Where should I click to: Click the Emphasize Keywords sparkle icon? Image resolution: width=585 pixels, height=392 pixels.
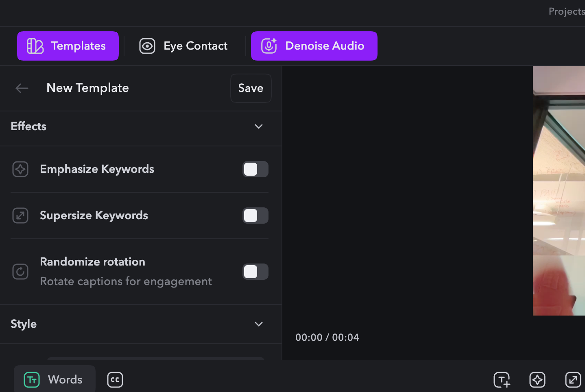coord(20,169)
